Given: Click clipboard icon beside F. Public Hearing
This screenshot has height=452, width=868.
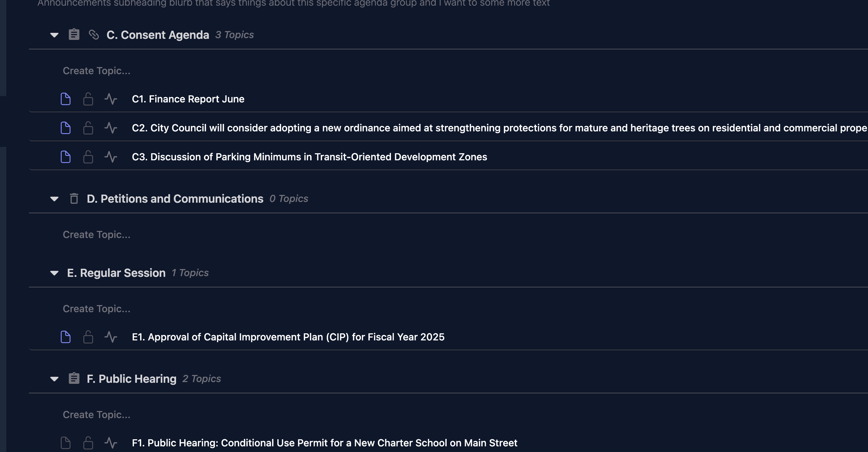Looking at the screenshot, I should (x=74, y=379).
